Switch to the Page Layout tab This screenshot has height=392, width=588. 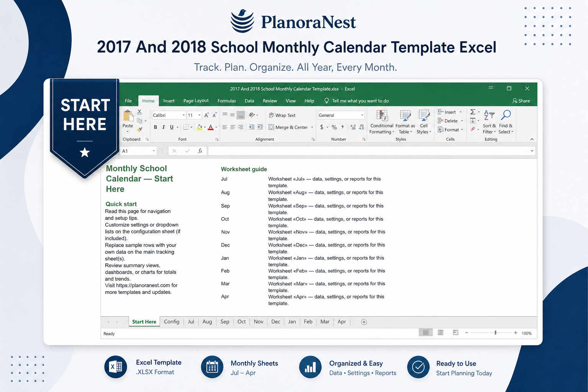tap(196, 101)
